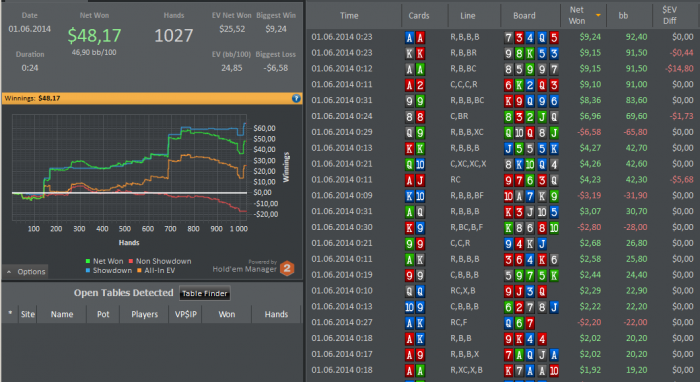
Task: Click the winnings graph plot area
Action: click(129, 167)
